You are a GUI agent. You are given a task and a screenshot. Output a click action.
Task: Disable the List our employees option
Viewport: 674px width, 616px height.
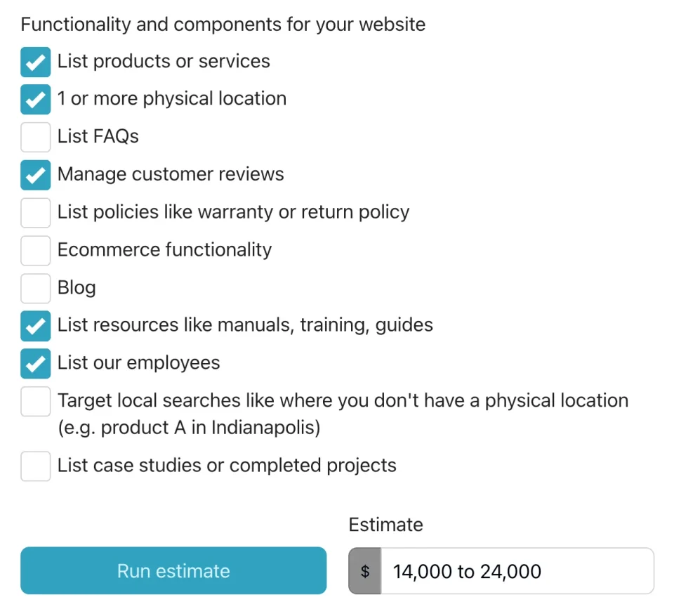(35, 363)
